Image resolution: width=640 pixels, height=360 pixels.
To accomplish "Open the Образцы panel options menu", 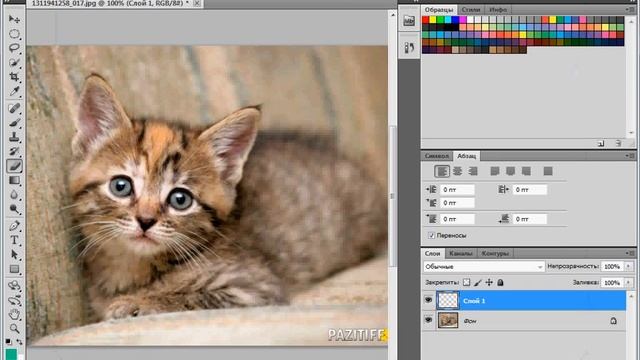I will [629, 9].
